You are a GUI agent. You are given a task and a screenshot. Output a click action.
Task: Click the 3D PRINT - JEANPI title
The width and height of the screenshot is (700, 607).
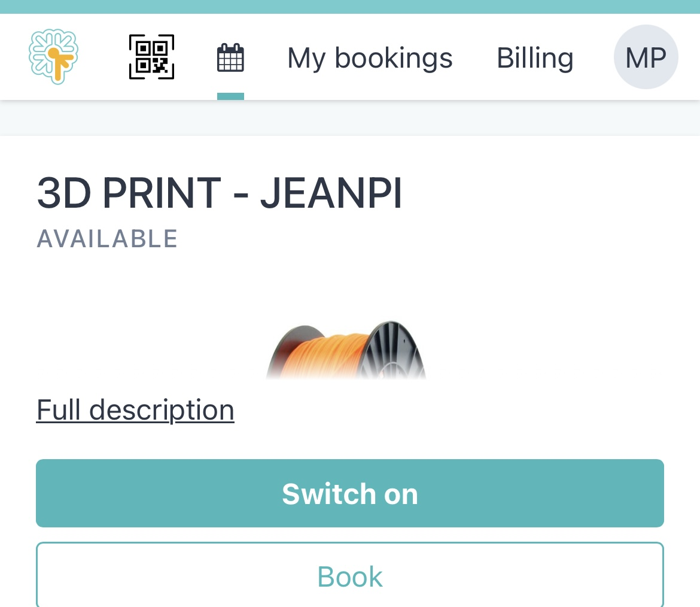pos(219,193)
